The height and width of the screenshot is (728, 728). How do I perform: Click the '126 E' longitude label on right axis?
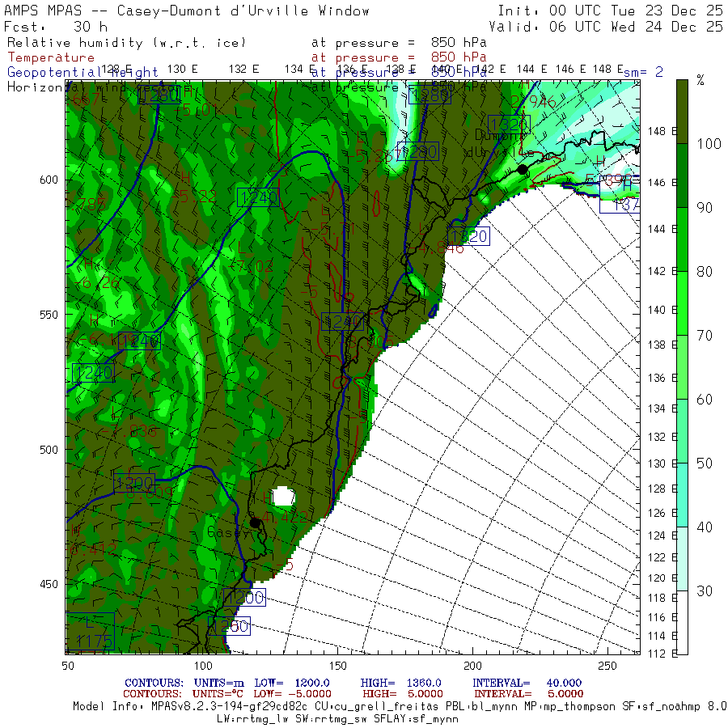(662, 513)
